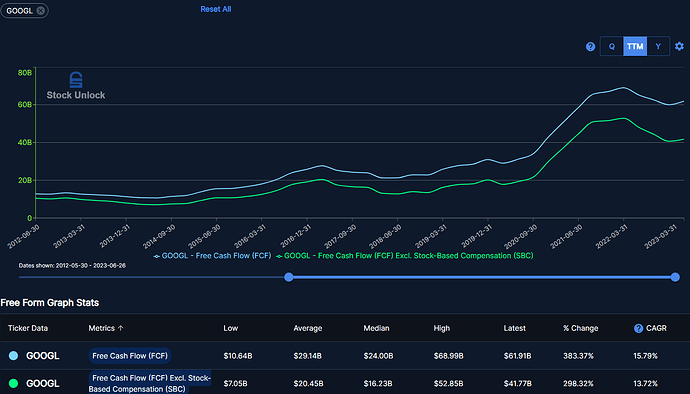Click the 15.79% CAGR value

coord(646,356)
